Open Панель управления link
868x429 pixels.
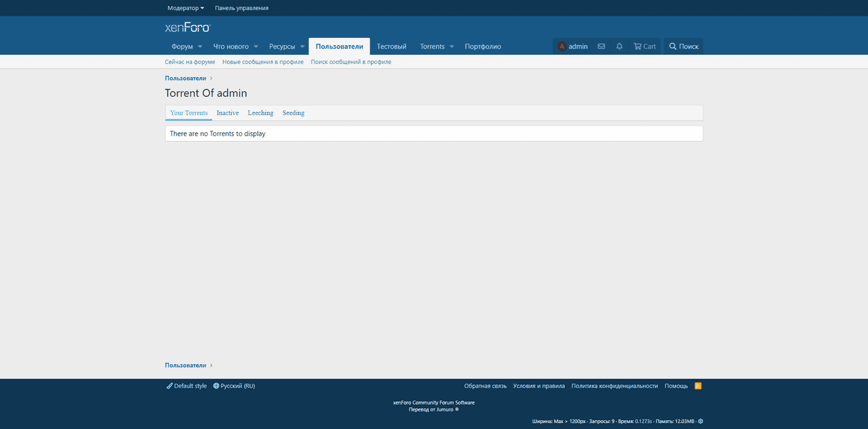[241, 8]
